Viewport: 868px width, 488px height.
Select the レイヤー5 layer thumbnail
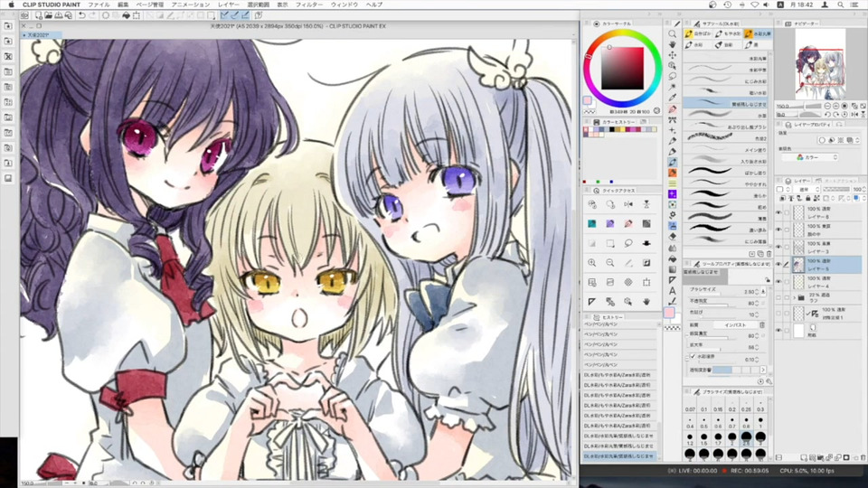(x=798, y=265)
